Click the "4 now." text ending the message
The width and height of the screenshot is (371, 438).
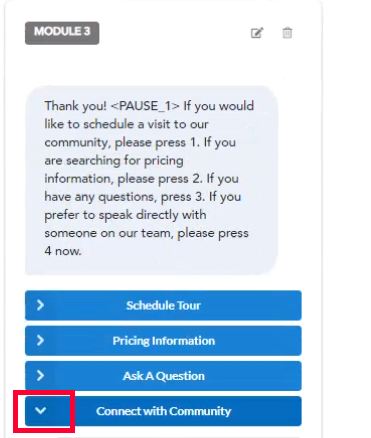pos(63,251)
